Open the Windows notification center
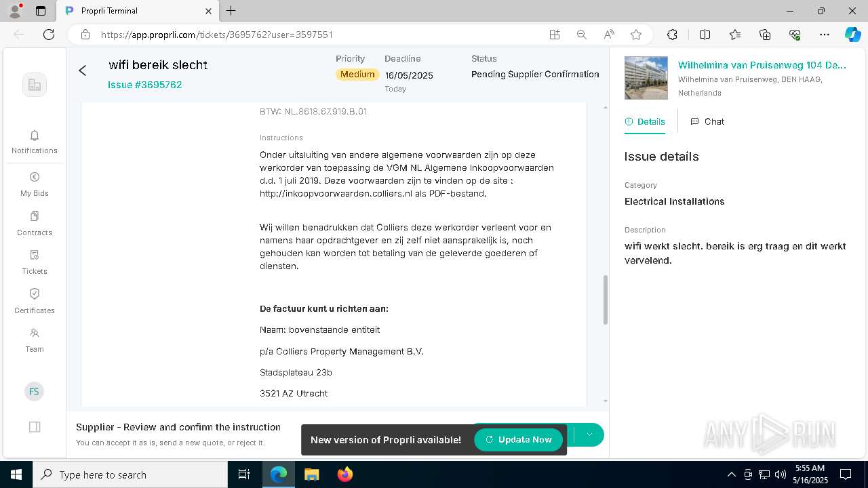This screenshot has width=868, height=488. (846, 474)
